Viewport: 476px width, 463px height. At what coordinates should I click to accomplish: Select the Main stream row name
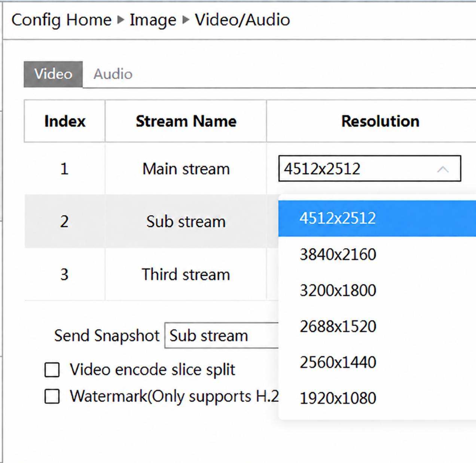pyautogui.click(x=186, y=169)
